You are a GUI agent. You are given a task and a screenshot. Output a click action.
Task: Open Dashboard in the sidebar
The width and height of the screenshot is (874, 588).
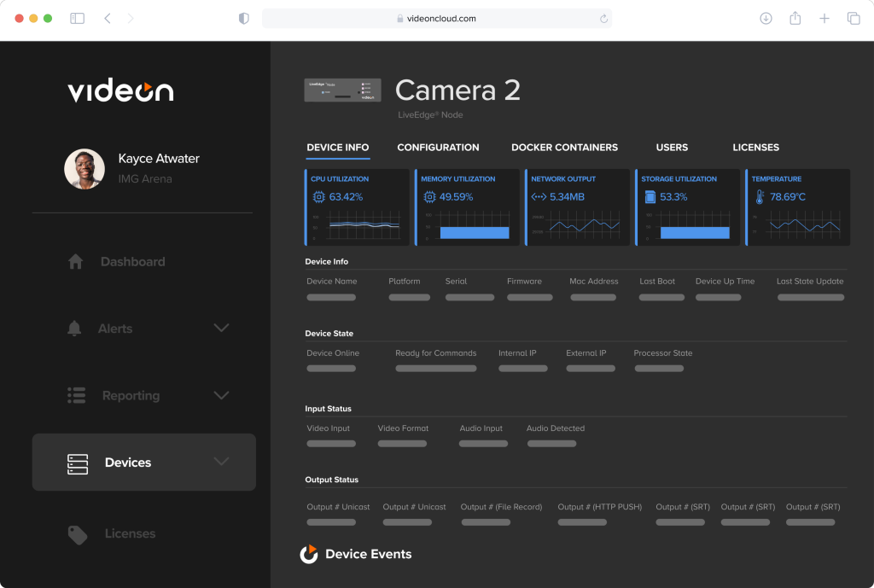click(132, 261)
